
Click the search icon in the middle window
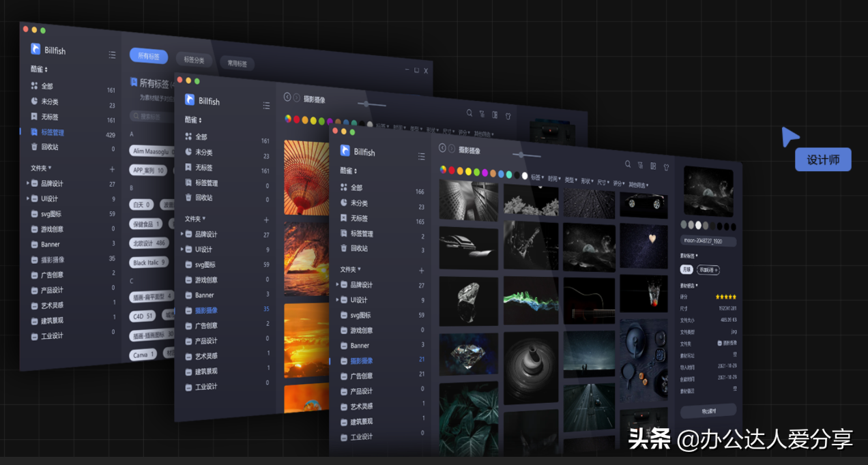click(x=469, y=113)
